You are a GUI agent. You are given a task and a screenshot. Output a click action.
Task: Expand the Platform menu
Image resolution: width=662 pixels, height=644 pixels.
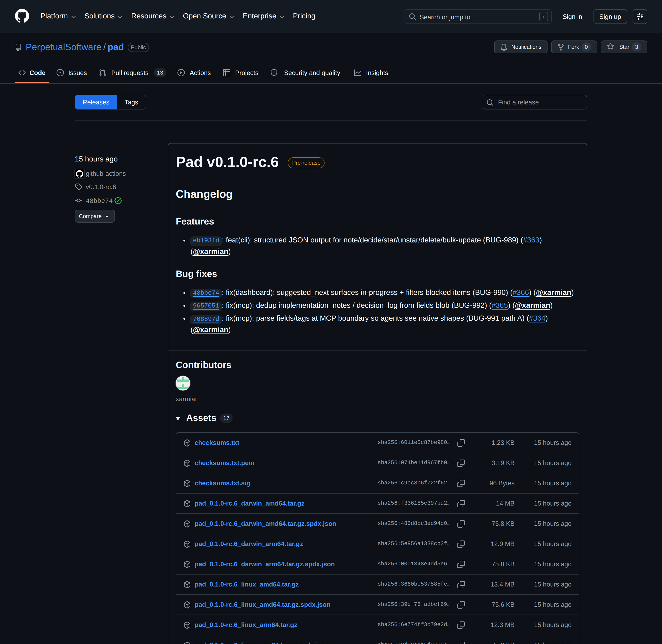(x=58, y=16)
